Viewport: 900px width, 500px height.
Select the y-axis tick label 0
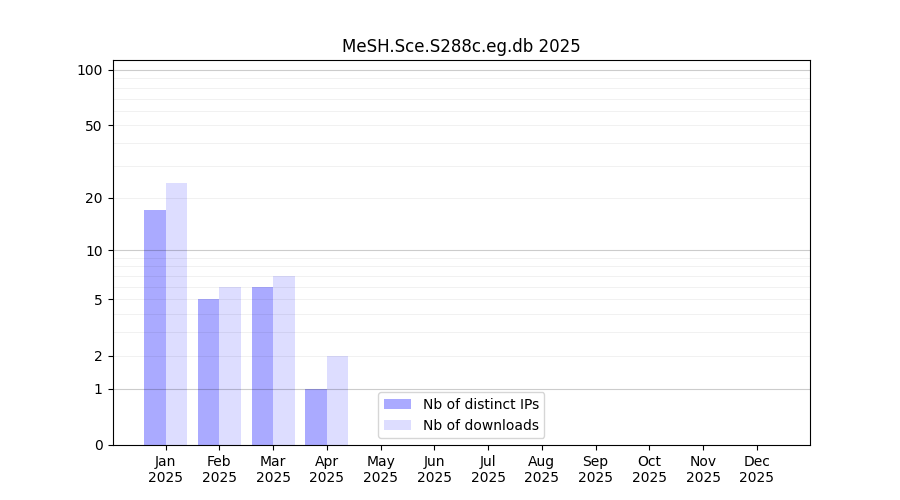coord(98,445)
